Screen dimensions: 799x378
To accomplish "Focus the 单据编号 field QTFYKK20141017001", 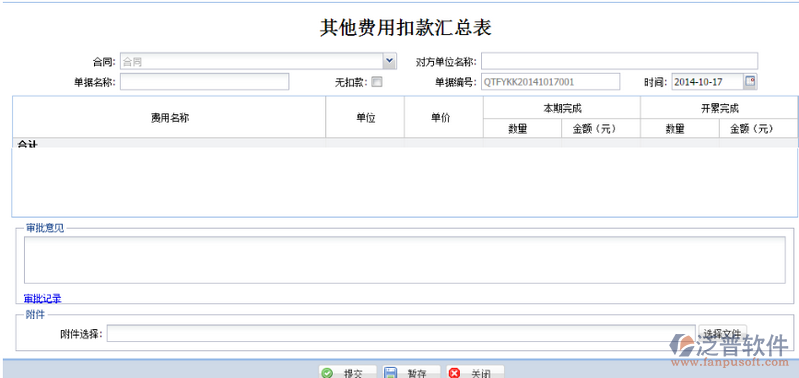I will pyautogui.click(x=550, y=82).
